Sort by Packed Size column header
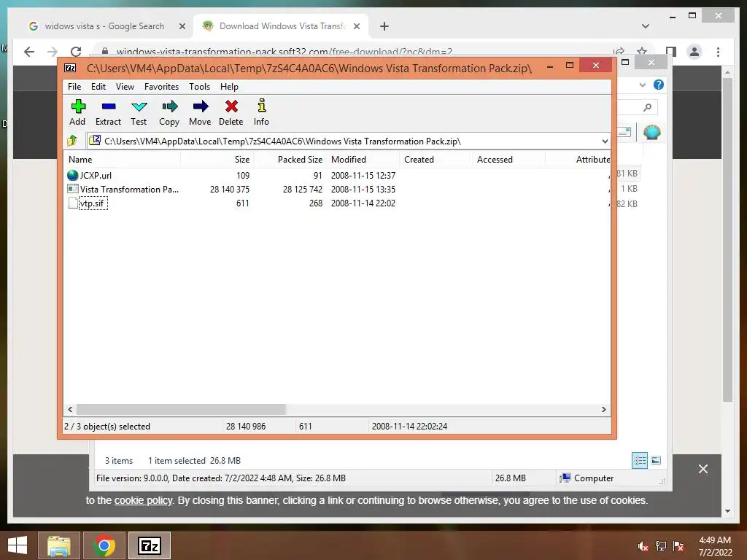Viewport: 747px width, 560px height. tap(290, 160)
